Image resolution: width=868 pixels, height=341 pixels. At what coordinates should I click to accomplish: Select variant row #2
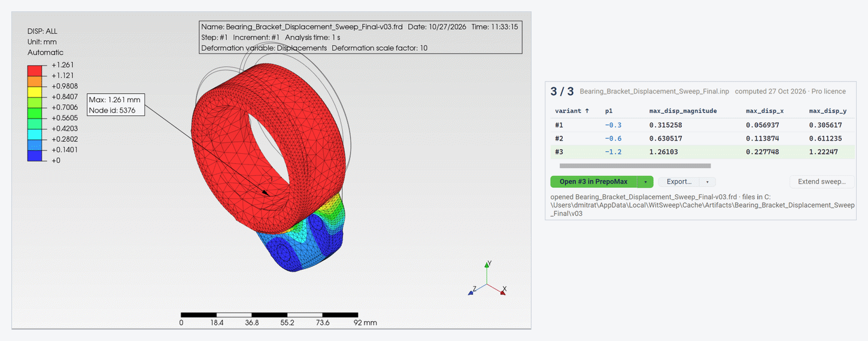coord(702,138)
